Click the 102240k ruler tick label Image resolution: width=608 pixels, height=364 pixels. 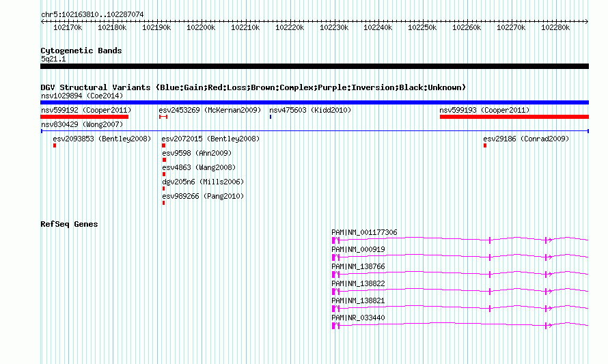tap(378, 27)
